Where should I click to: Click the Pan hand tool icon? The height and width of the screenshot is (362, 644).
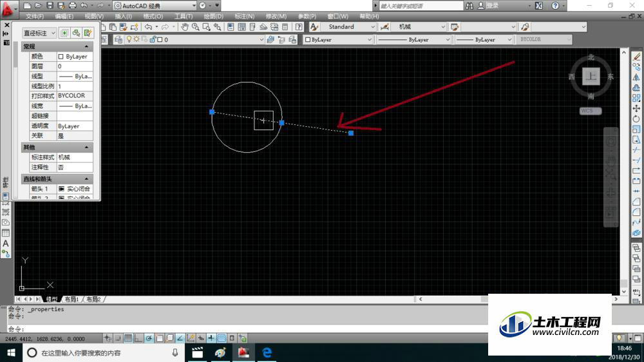tap(184, 27)
